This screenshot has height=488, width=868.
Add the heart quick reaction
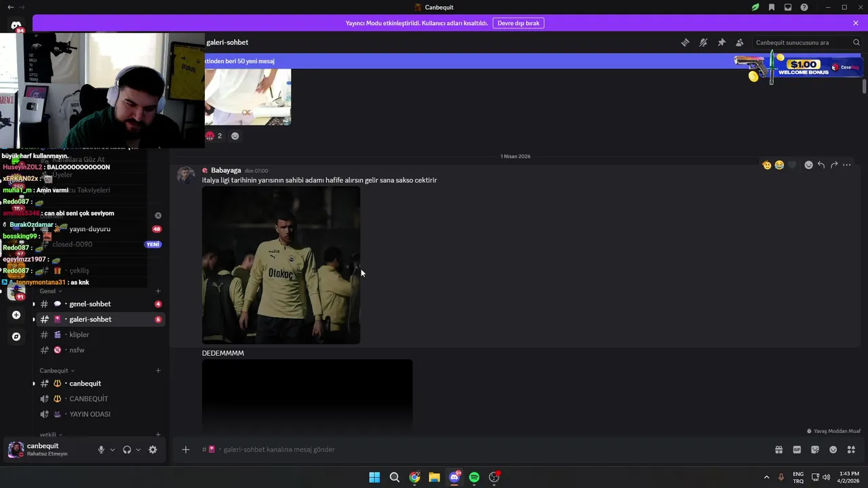pyautogui.click(x=792, y=165)
